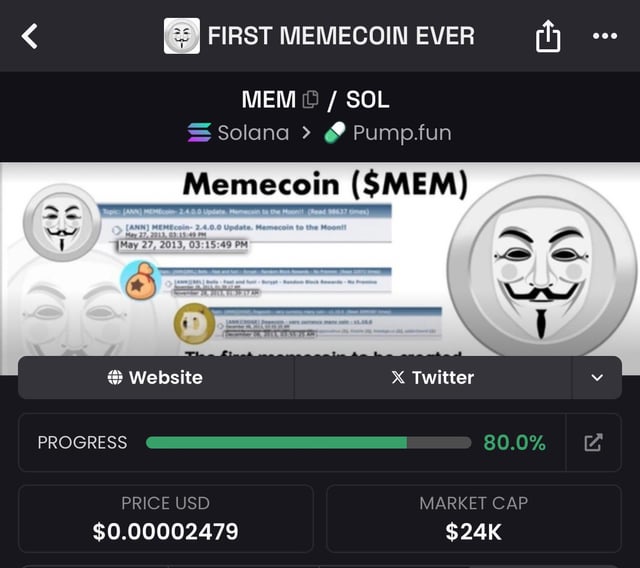Open the Website link
Image resolution: width=640 pixels, height=568 pixels.
click(156, 377)
